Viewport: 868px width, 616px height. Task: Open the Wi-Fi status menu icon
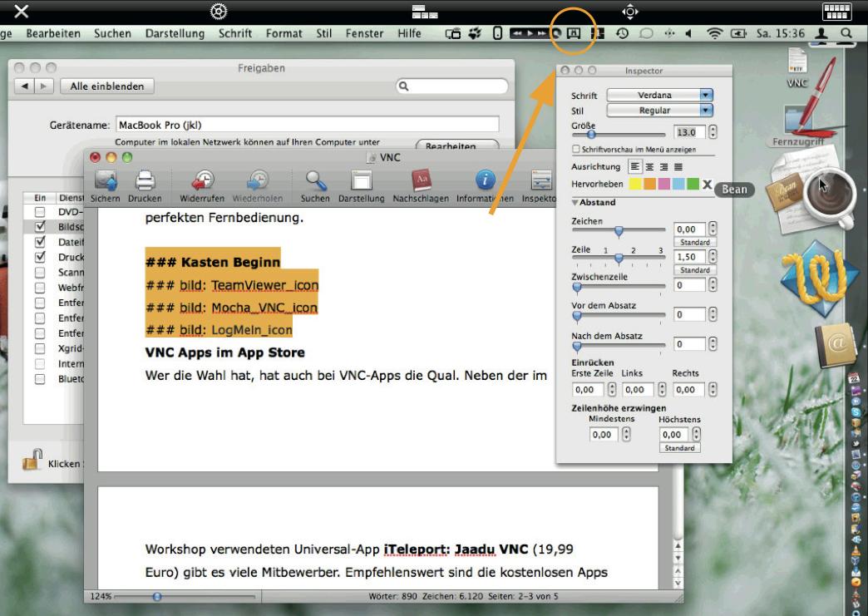coord(715,33)
